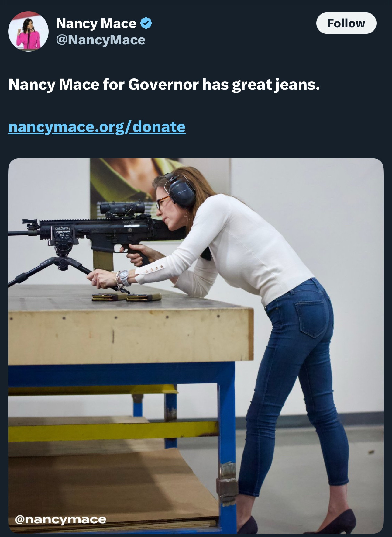Open the attached photo in the tweet
392x537 pixels.
[x=196, y=346]
